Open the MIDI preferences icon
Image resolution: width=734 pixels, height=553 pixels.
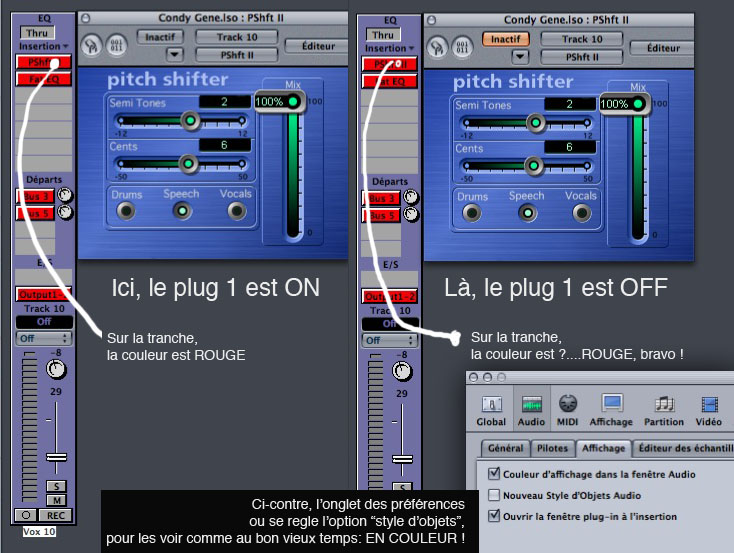click(x=568, y=408)
